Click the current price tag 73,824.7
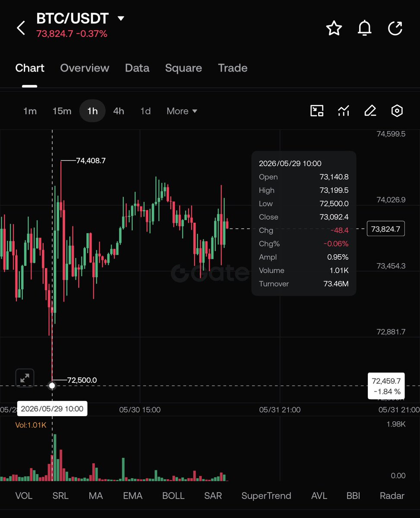The height and width of the screenshot is (518, 420). (x=386, y=229)
